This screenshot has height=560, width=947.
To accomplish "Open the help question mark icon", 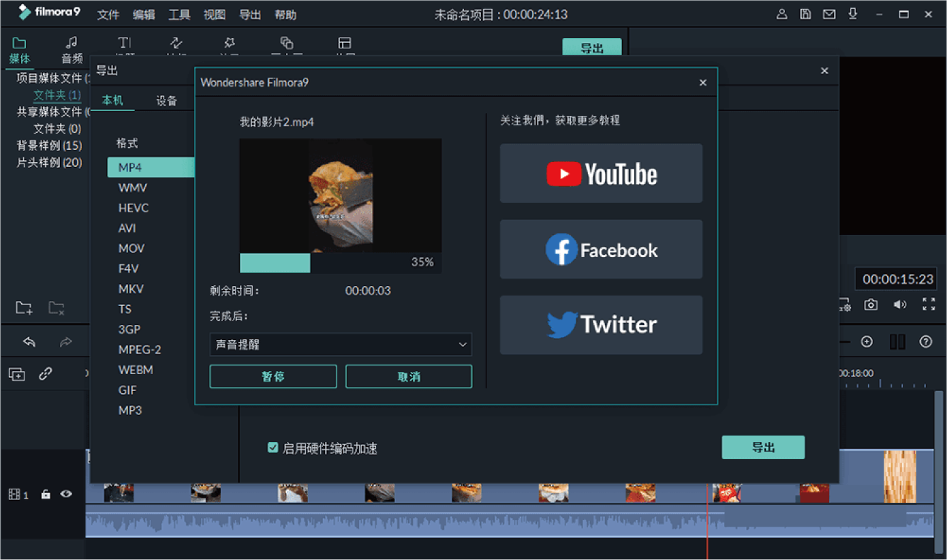I will pos(925,342).
